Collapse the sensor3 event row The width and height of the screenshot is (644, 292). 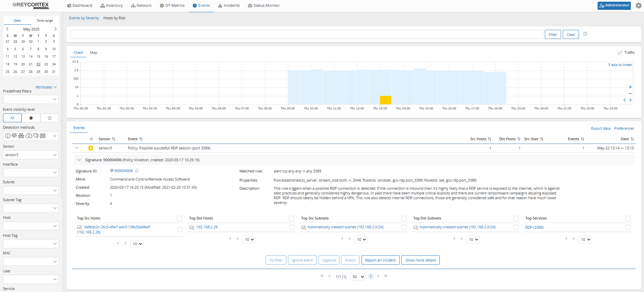point(77,148)
